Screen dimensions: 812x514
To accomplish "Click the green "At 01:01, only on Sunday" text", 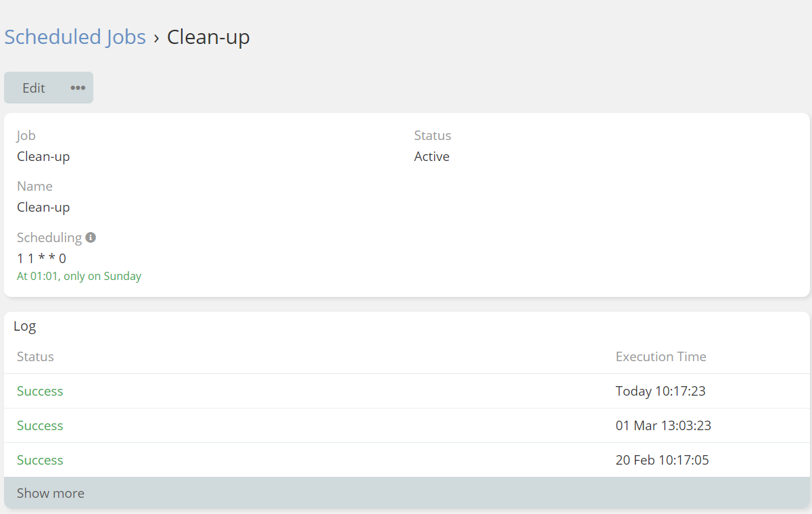I will tap(79, 276).
